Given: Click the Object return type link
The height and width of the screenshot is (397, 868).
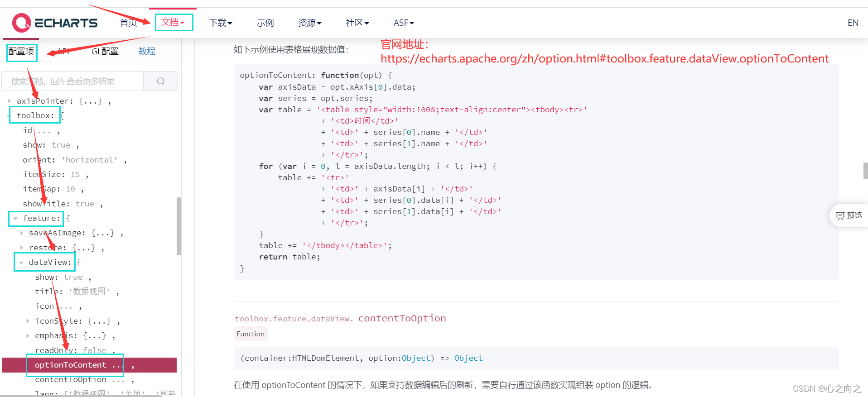Looking at the screenshot, I should pos(468,358).
